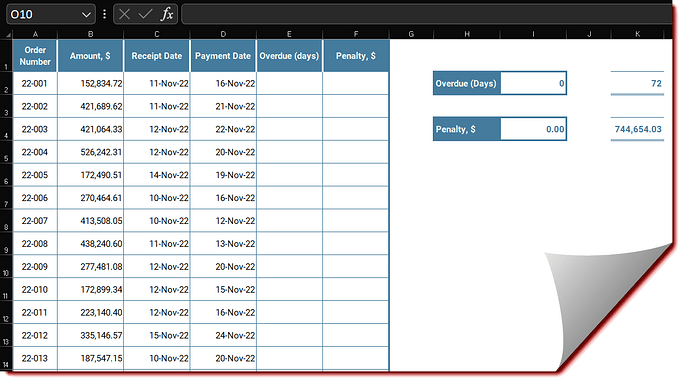Select amount cell 223,140.40
This screenshot has width=690, height=389.
[x=91, y=312]
